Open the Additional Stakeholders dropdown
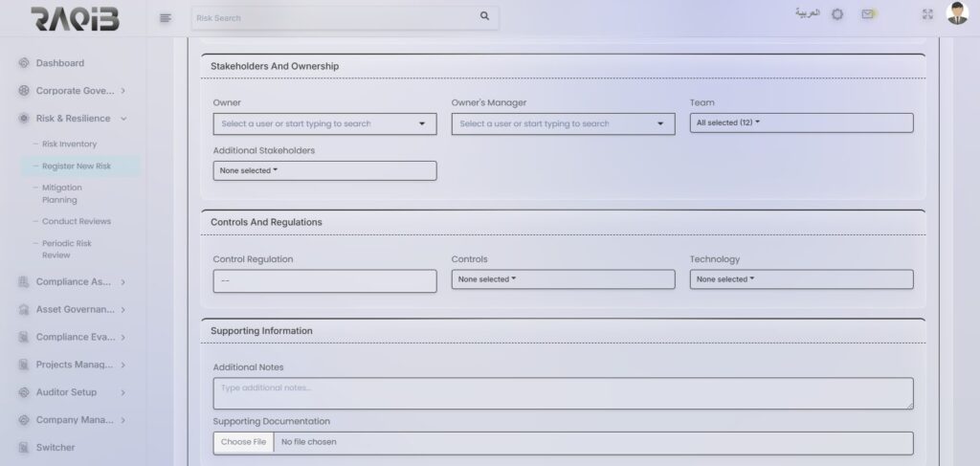This screenshot has width=980, height=466. click(x=324, y=170)
